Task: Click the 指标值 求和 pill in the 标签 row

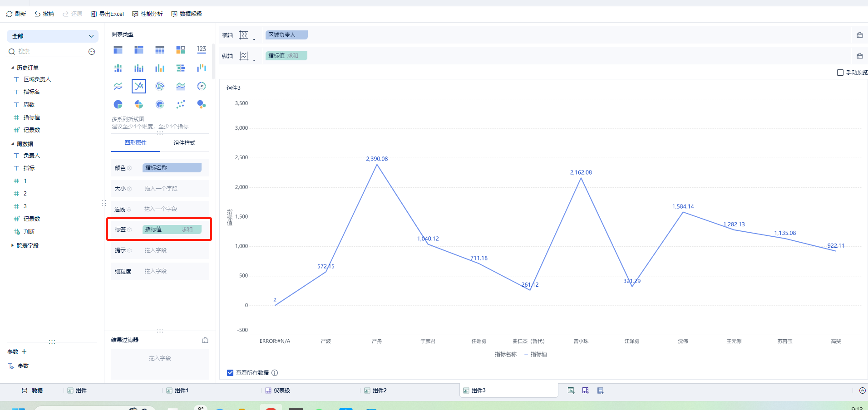Action: [172, 229]
